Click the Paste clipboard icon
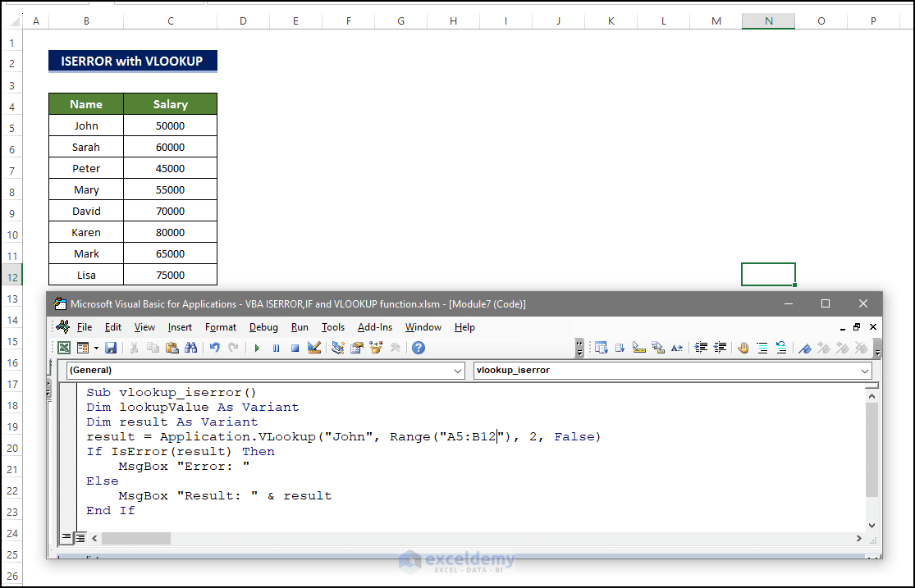 172,349
